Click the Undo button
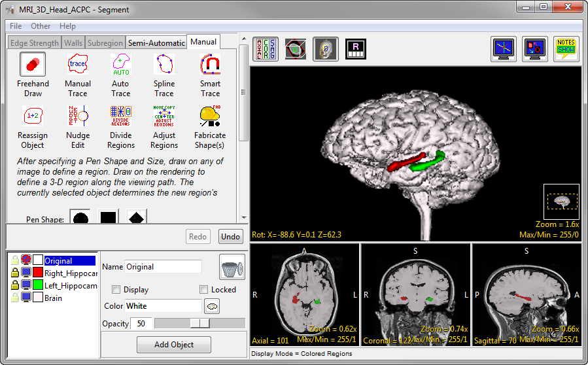This screenshot has width=588, height=365. click(230, 237)
